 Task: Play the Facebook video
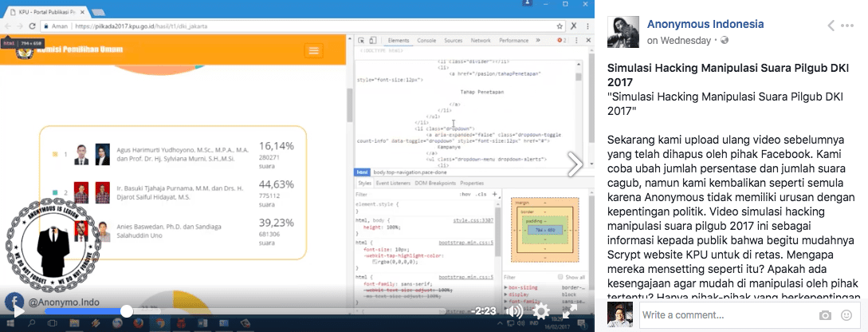(18, 311)
